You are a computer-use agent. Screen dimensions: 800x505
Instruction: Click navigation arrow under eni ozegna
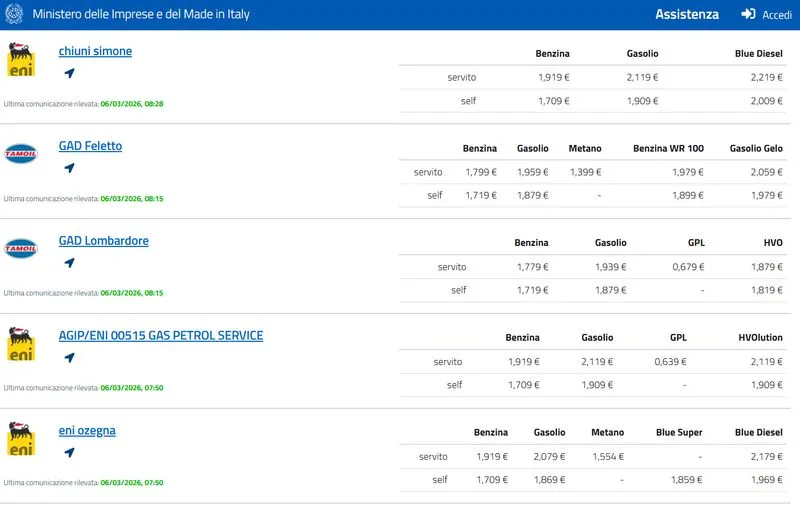click(x=69, y=453)
